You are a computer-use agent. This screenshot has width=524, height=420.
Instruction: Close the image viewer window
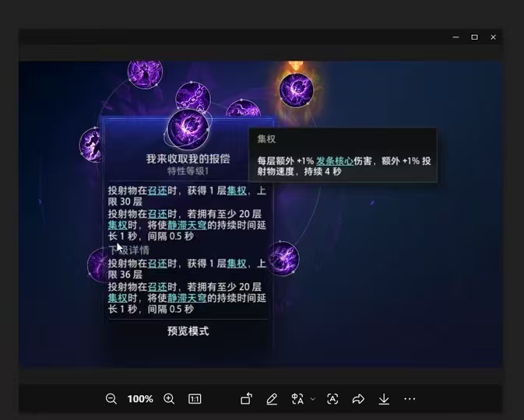(x=494, y=37)
